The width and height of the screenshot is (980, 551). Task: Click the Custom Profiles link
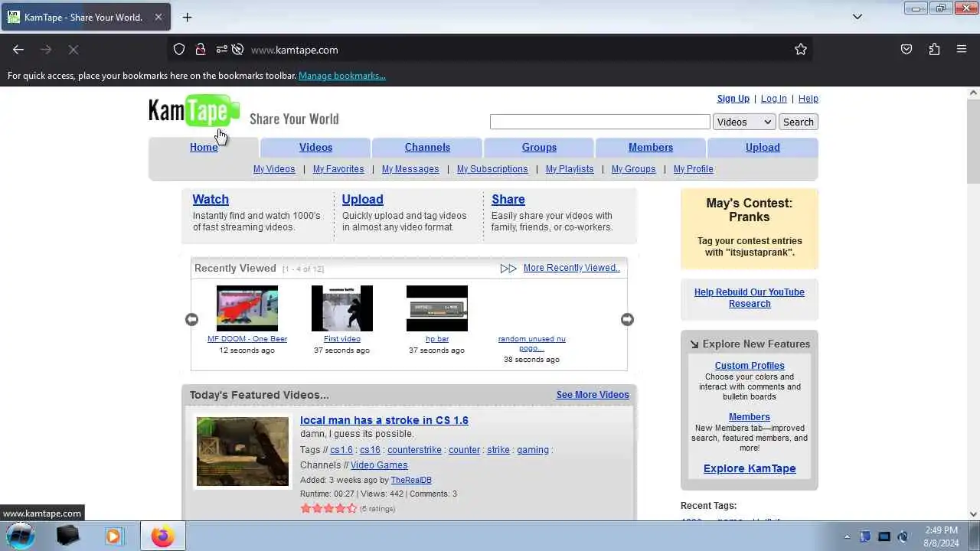click(x=750, y=366)
